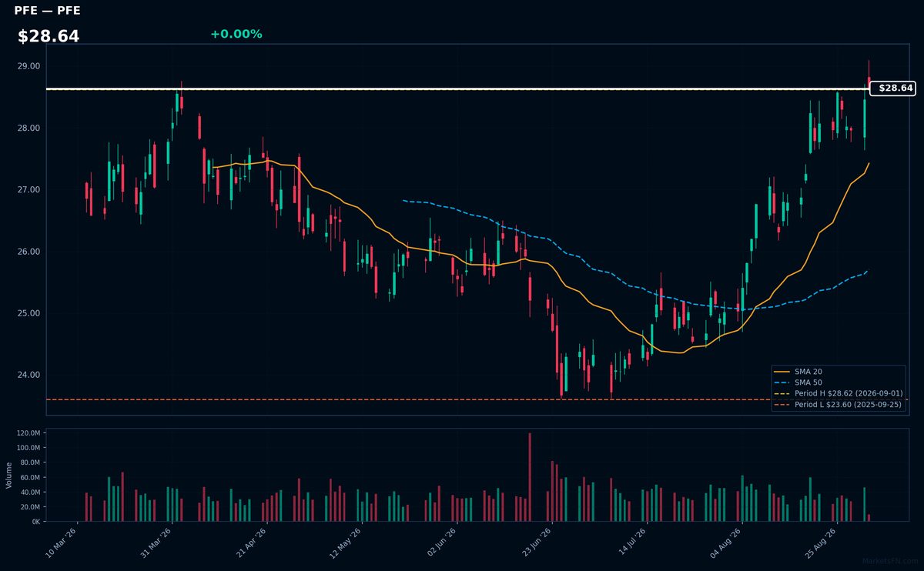The height and width of the screenshot is (571, 924).
Task: Click the PFE — PFE chart title
Action: click(47, 11)
